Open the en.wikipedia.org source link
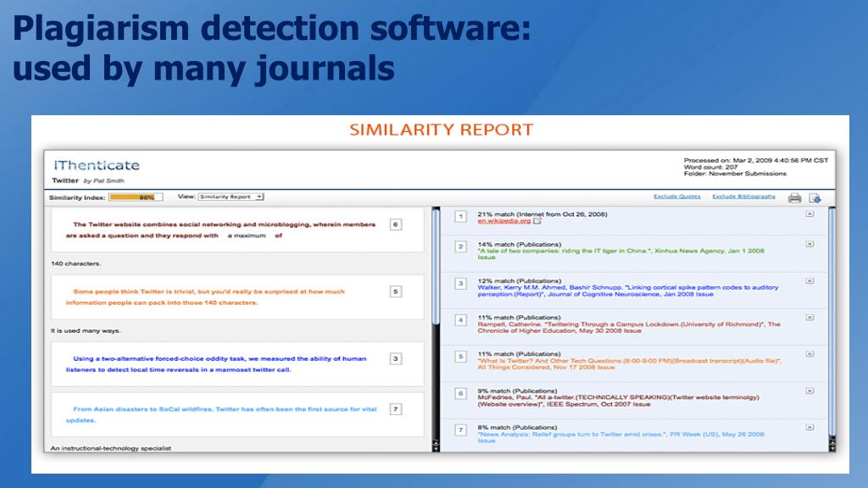868x488 pixels. tap(504, 221)
